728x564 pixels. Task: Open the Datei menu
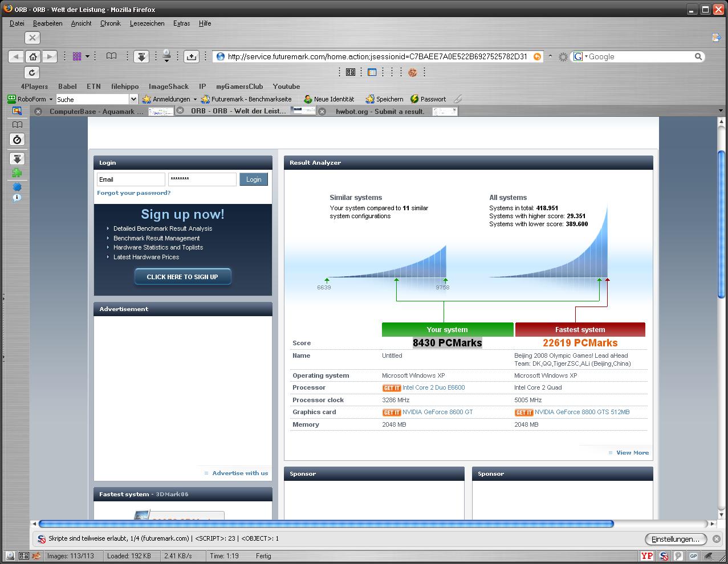point(17,23)
